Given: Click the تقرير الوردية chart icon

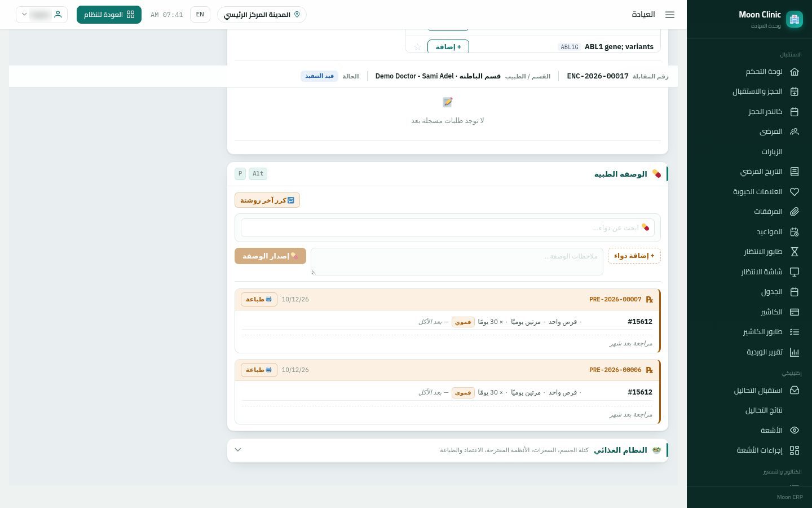Looking at the screenshot, I should click(795, 352).
